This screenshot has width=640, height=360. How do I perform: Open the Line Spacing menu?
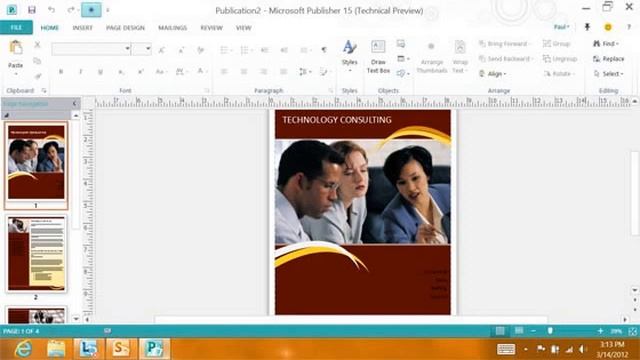305,72
